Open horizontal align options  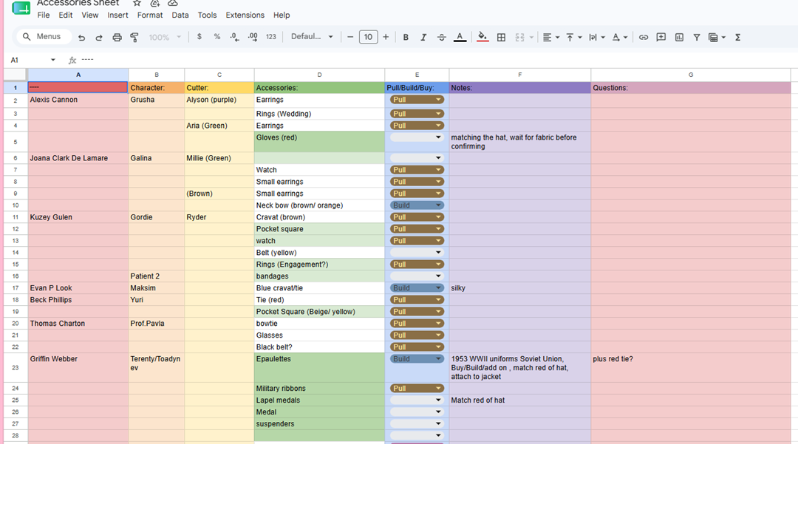(550, 37)
